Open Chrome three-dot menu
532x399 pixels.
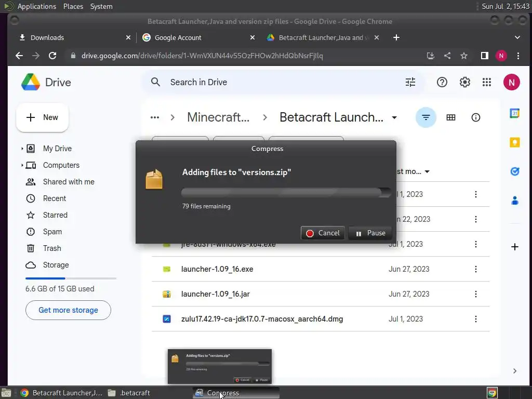tap(518, 56)
